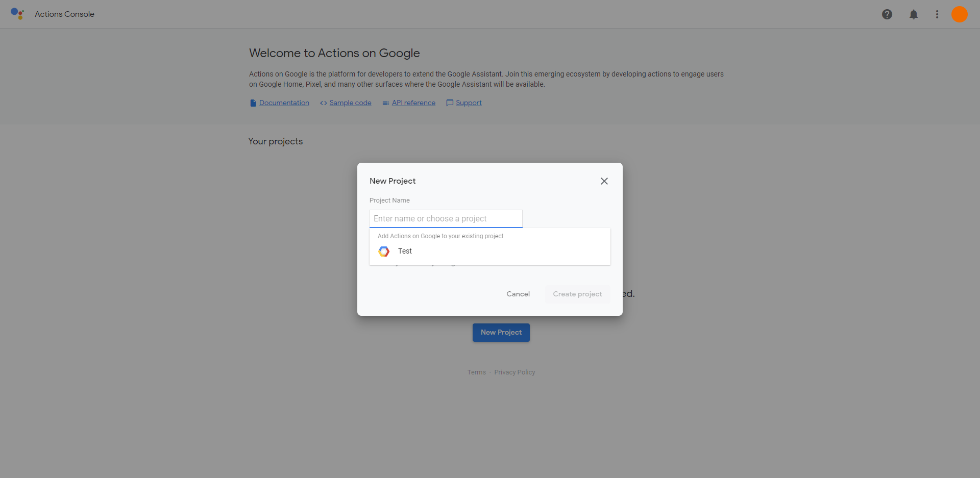Image resolution: width=980 pixels, height=478 pixels.
Task: Click the Support chat bubble icon
Action: (x=450, y=103)
